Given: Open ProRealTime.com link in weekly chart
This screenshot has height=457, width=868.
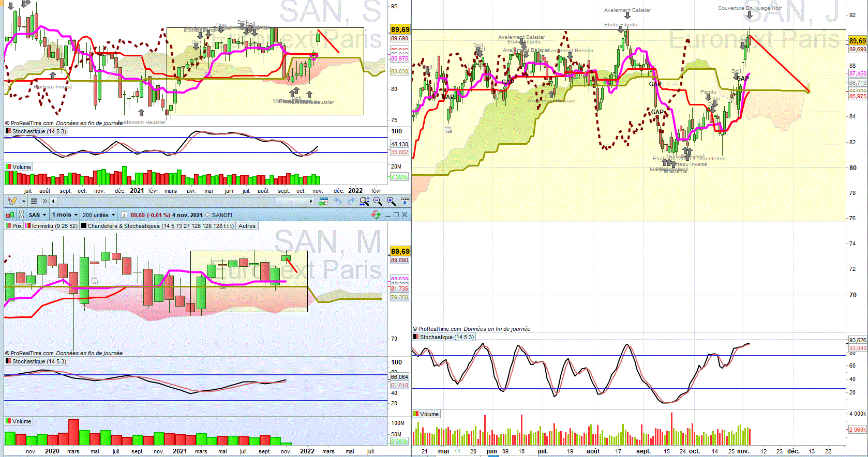Looking at the screenshot, I should click(32, 123).
